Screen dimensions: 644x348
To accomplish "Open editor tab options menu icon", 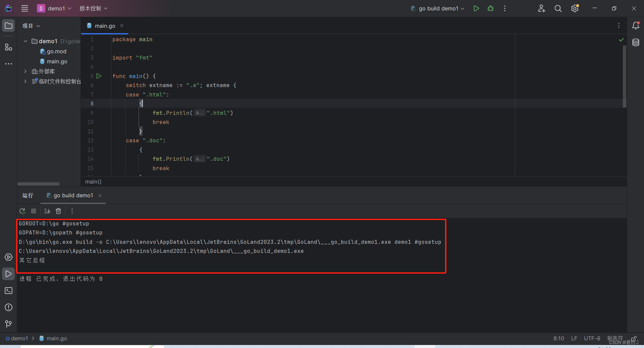I will click(x=619, y=26).
